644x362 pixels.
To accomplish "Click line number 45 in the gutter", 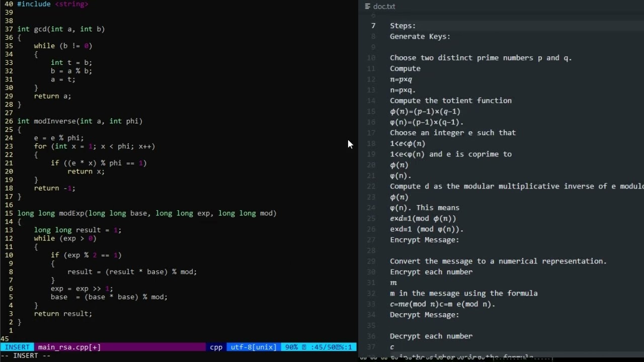I will coord(5,339).
